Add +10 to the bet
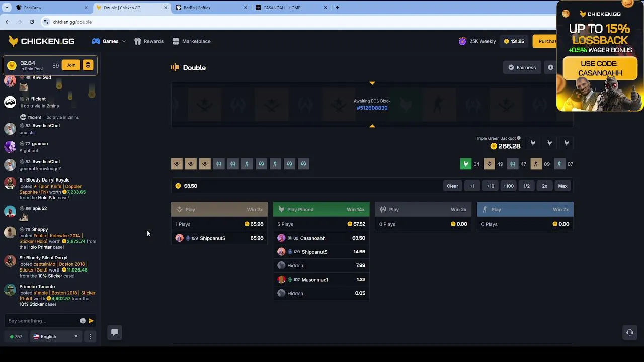644x362 pixels. click(490, 186)
